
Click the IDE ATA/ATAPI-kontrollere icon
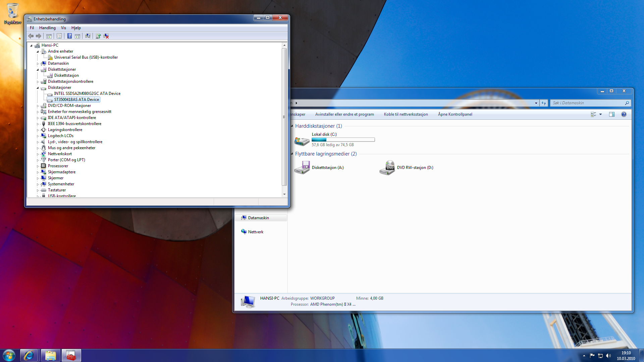pyautogui.click(x=43, y=118)
